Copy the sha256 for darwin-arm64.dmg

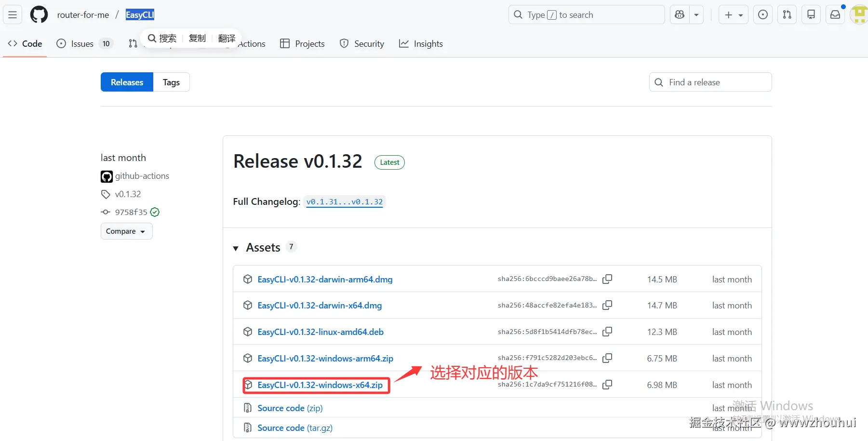point(607,279)
